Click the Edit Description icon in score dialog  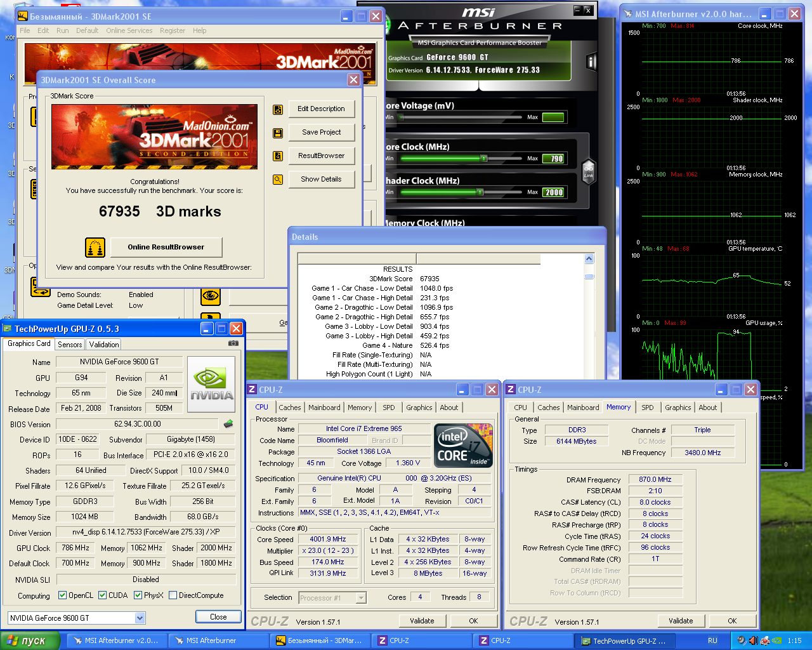pos(278,110)
